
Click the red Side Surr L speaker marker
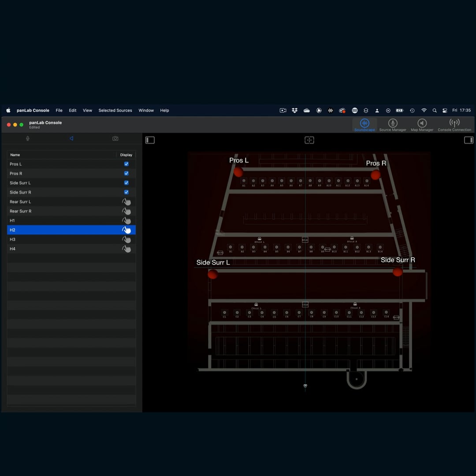pos(212,274)
